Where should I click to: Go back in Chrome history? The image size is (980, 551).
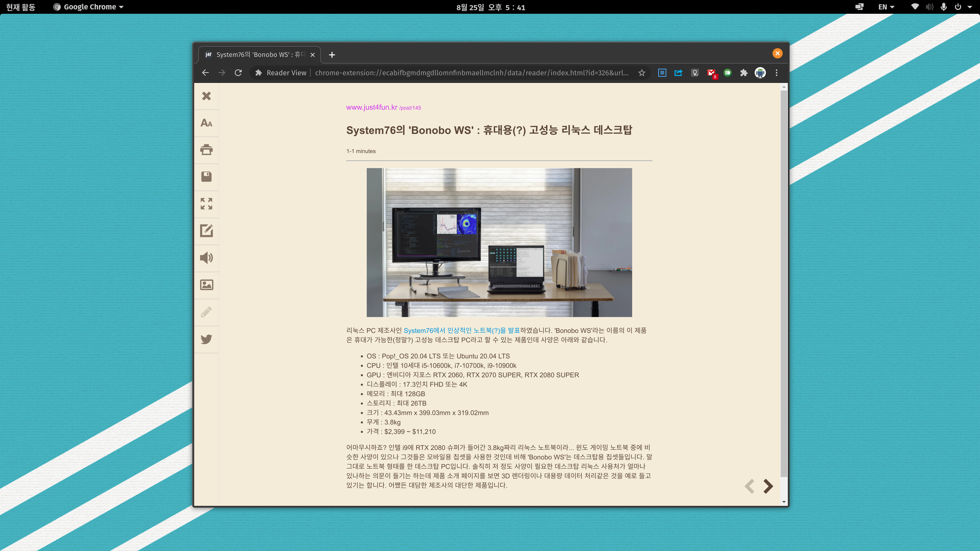[x=205, y=73]
